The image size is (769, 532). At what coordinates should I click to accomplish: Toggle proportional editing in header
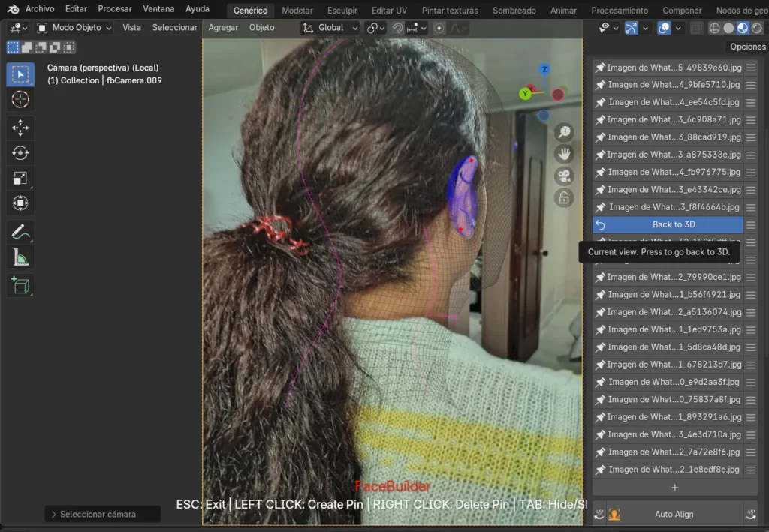click(x=439, y=28)
